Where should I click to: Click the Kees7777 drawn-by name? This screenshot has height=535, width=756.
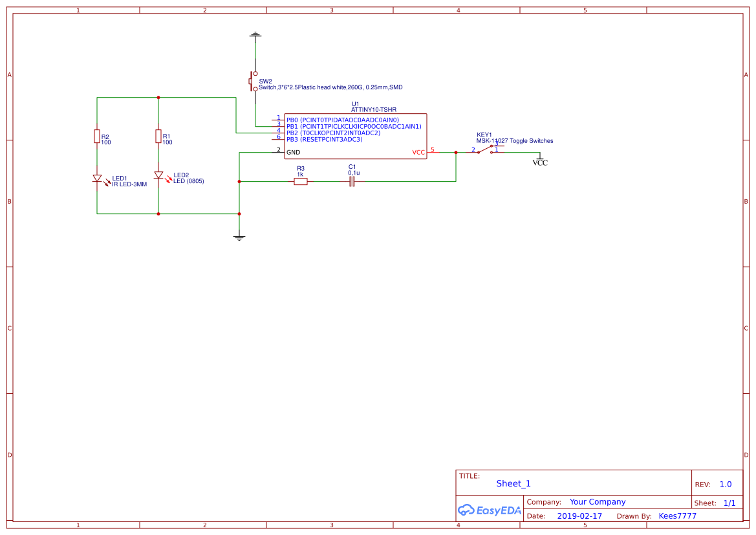(676, 516)
